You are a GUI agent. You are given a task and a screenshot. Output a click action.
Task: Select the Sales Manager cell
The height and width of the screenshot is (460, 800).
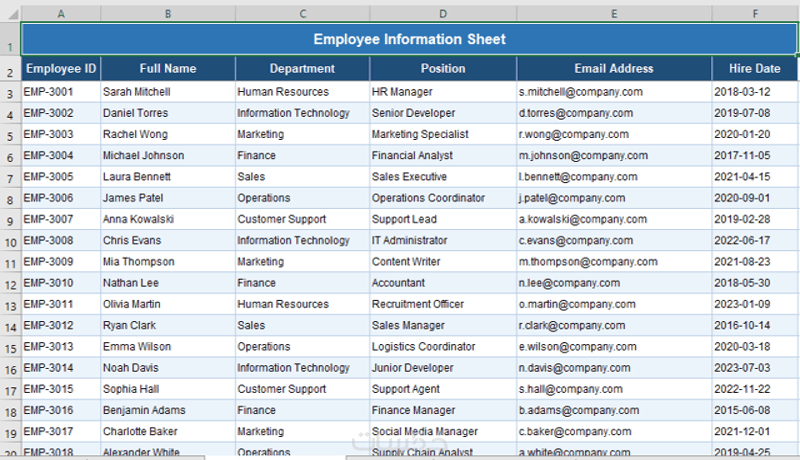point(443,325)
